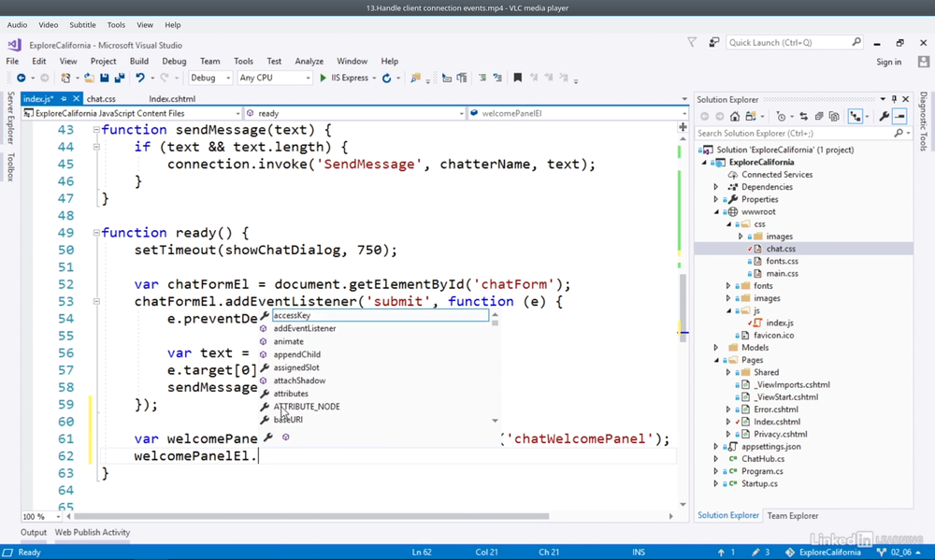Image resolution: width=935 pixels, height=560 pixels.
Task: Switch to the chat.css editor tab
Action: pos(101,99)
